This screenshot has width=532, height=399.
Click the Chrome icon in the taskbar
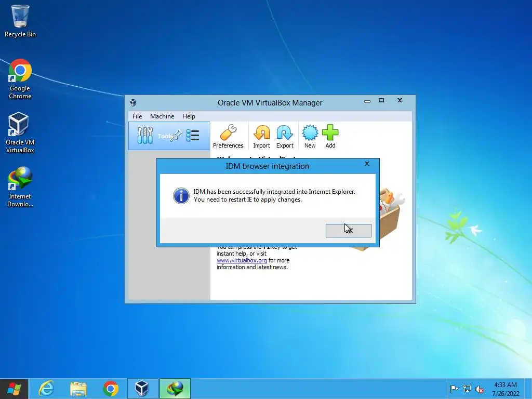111,389
